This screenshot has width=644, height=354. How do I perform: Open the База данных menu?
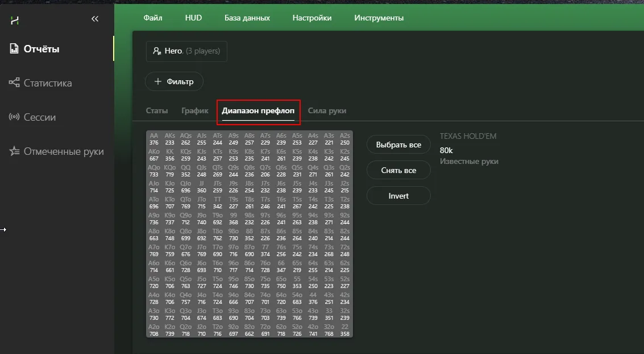pyautogui.click(x=247, y=18)
